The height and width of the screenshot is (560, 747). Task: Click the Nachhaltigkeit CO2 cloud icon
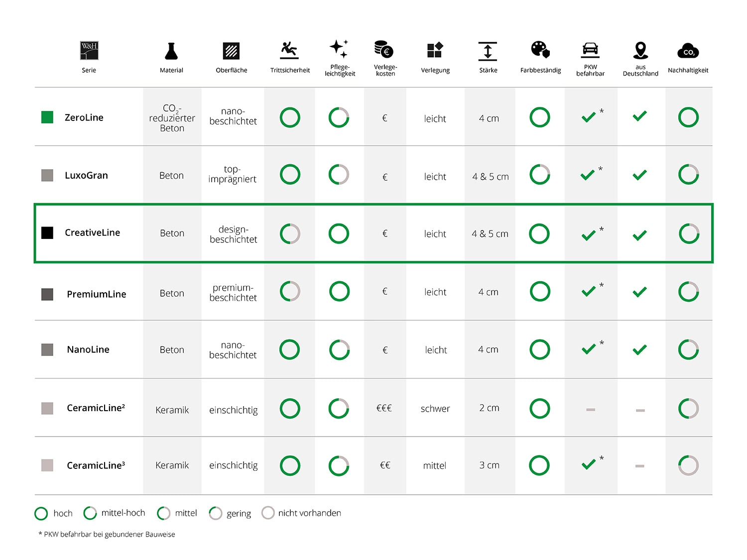tap(688, 51)
